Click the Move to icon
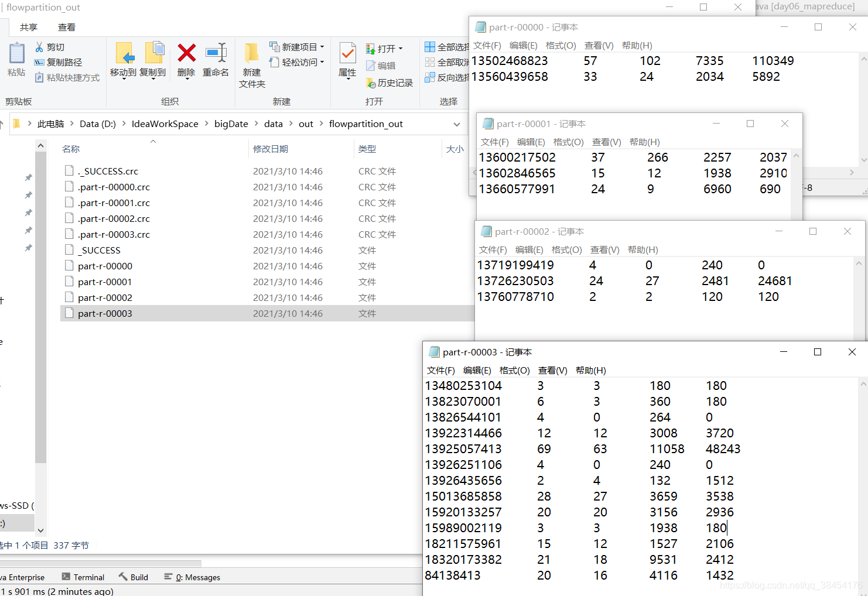The image size is (868, 596). (x=124, y=53)
